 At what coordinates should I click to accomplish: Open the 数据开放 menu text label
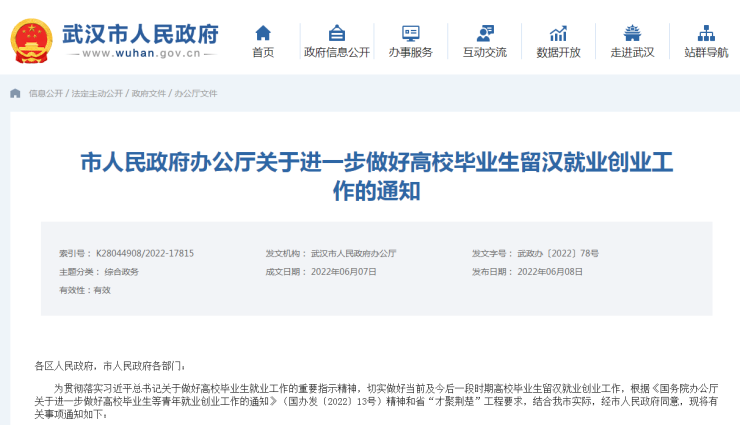(558, 53)
